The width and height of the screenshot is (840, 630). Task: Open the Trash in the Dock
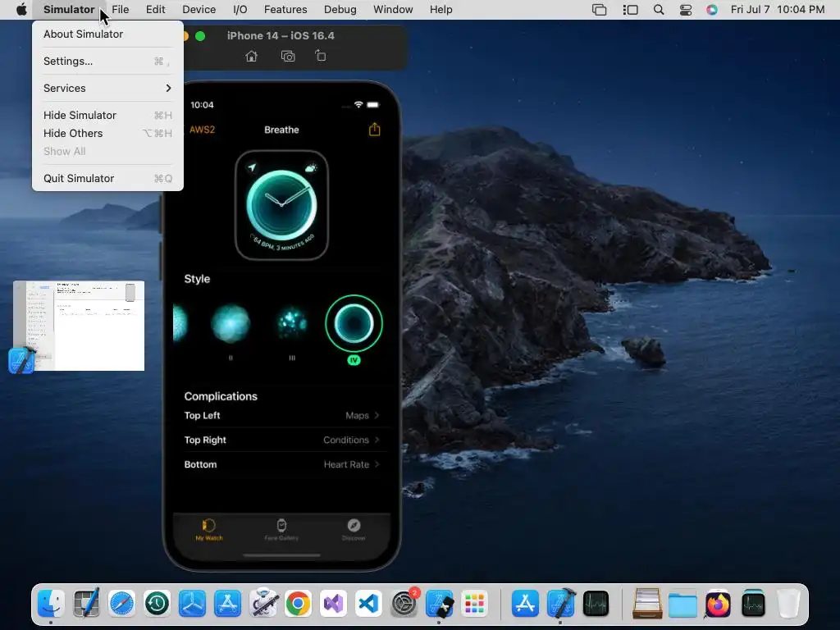(788, 604)
